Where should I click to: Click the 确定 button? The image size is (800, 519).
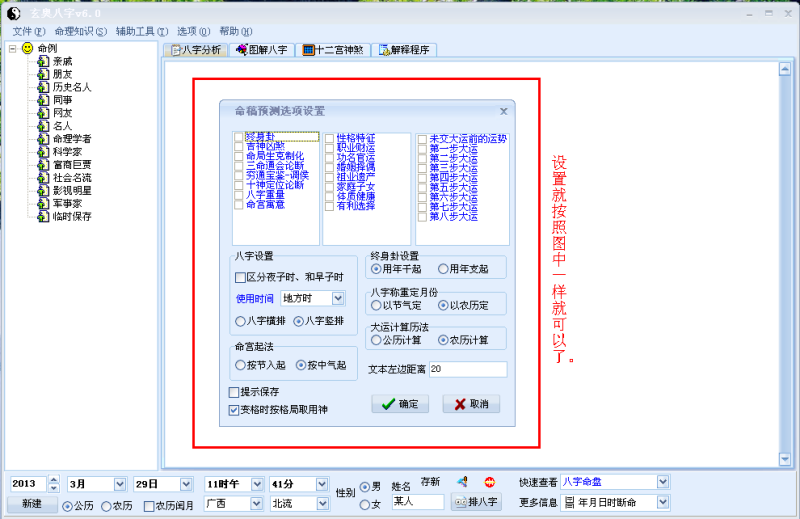(400, 404)
